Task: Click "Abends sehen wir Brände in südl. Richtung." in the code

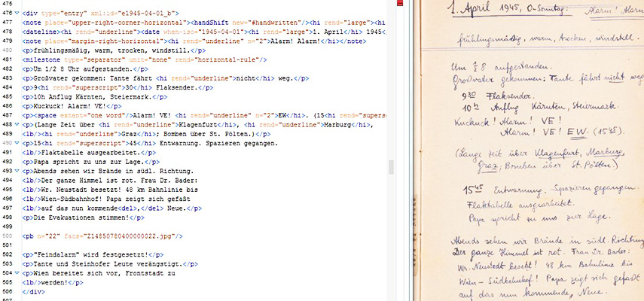Action: coord(114,171)
